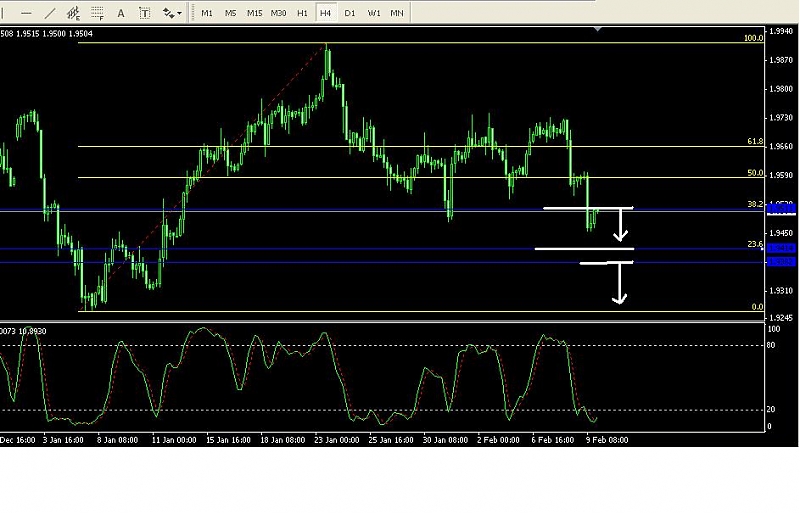Click the indicator value 10.8930

33,331
